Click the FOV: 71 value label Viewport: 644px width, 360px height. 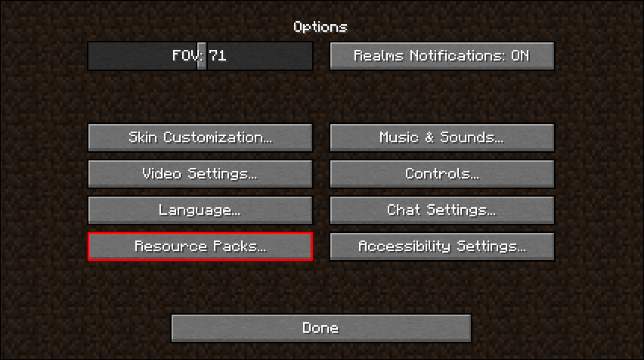200,55
